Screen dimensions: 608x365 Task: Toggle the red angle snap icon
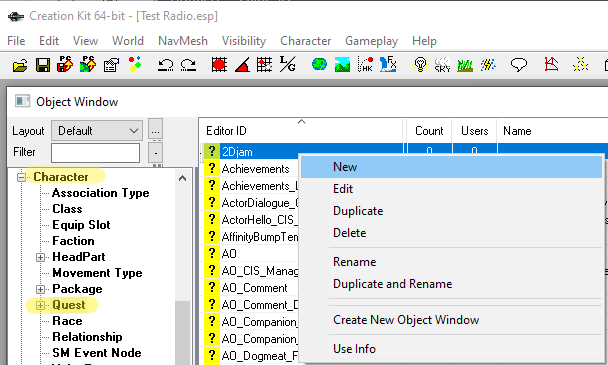pyautogui.click(x=242, y=65)
